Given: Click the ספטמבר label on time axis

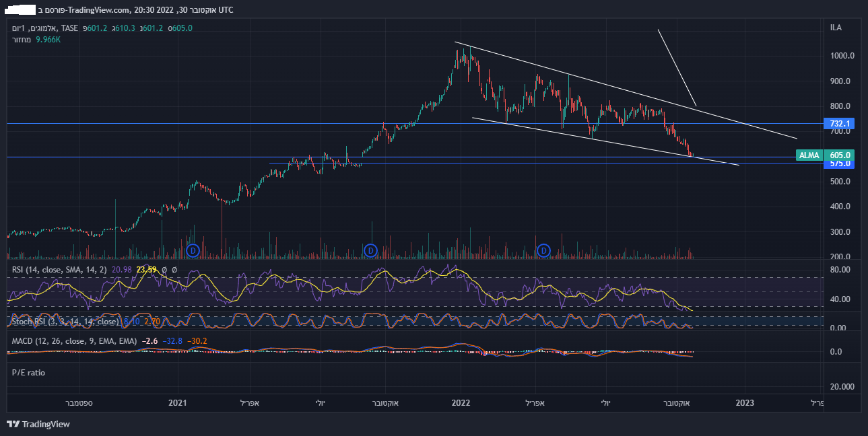Looking at the screenshot, I should (x=79, y=403).
